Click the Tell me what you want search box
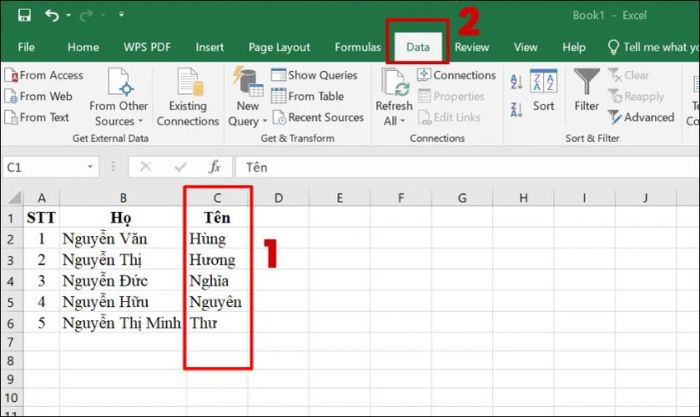700x417 pixels. (653, 47)
